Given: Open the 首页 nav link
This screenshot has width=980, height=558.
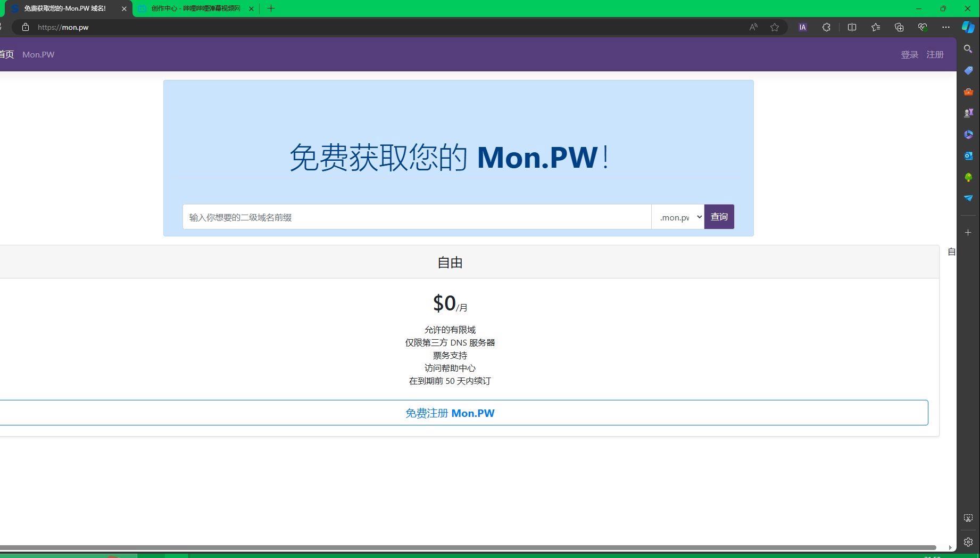Looking at the screenshot, I should 6,54.
